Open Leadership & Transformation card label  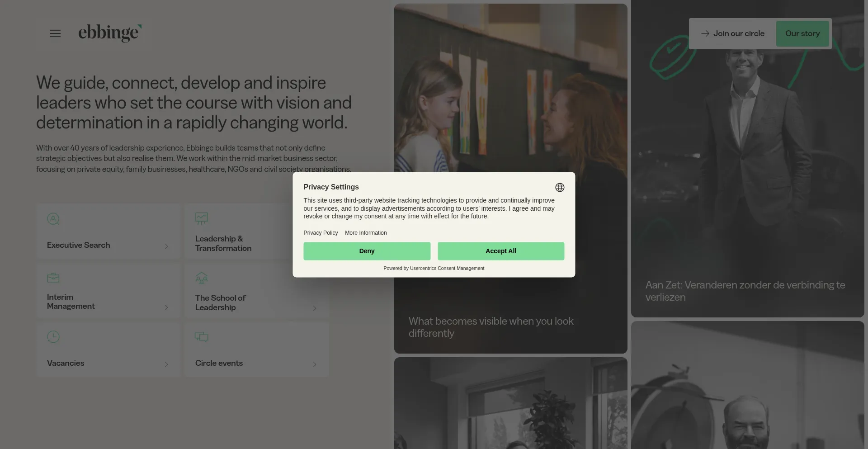click(x=223, y=243)
